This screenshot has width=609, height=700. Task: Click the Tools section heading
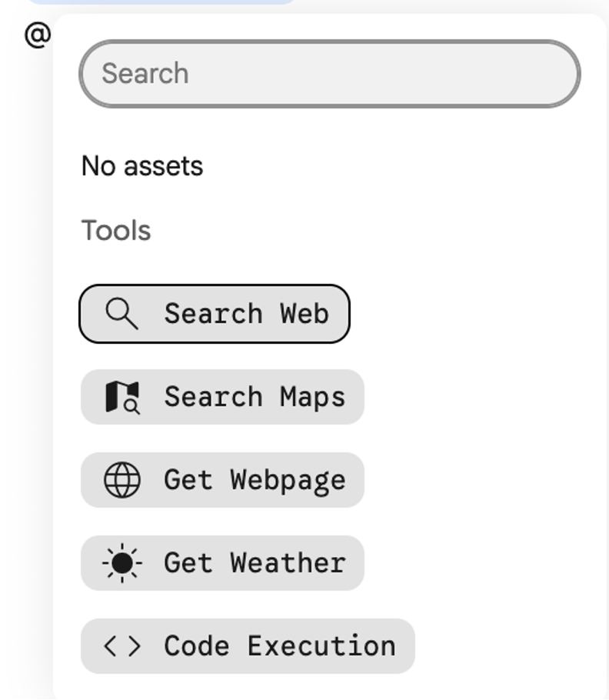116,231
